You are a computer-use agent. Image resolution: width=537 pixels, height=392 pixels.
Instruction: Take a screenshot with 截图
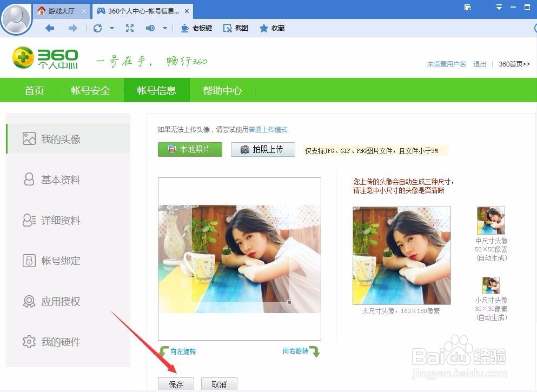tap(236, 28)
